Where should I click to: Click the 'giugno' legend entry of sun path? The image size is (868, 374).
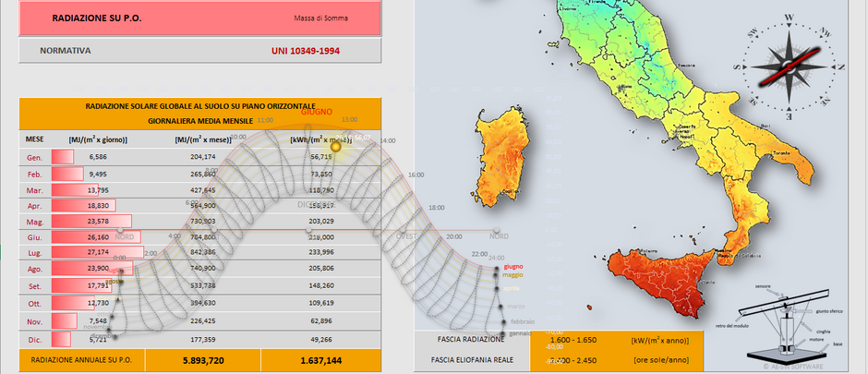click(513, 266)
